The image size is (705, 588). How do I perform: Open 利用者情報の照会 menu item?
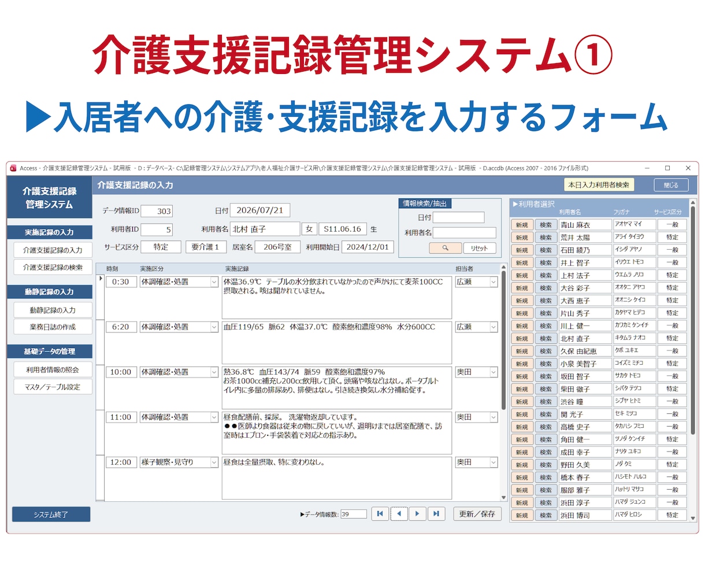(x=53, y=369)
